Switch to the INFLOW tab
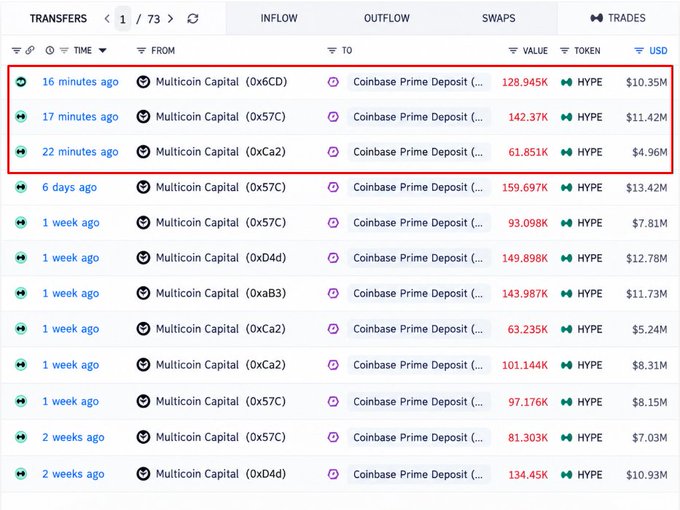The width and height of the screenshot is (680, 510). click(x=279, y=18)
